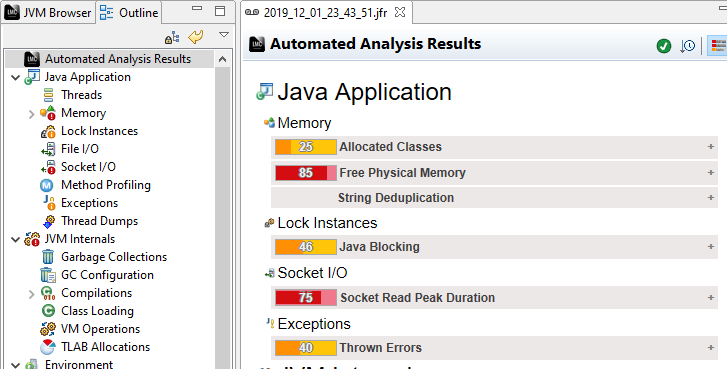Toggle the results table view button
The width and height of the screenshot is (727, 369).
[718, 46]
